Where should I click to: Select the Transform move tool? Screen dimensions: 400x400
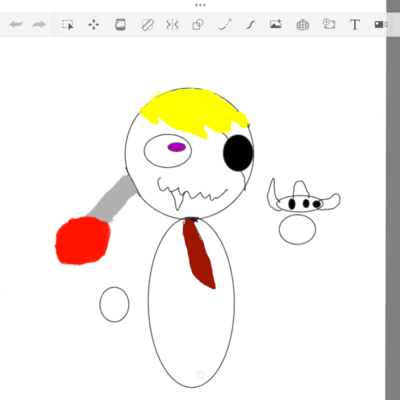[94, 25]
